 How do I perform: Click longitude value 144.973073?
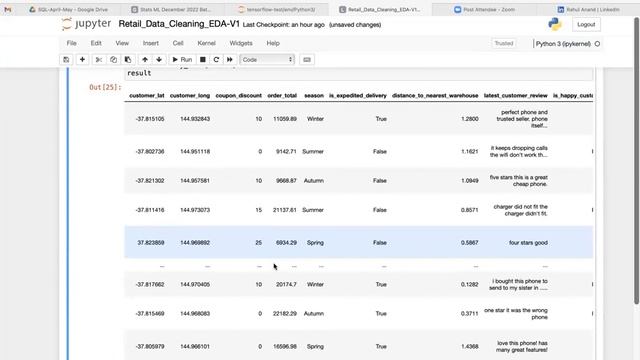195,210
